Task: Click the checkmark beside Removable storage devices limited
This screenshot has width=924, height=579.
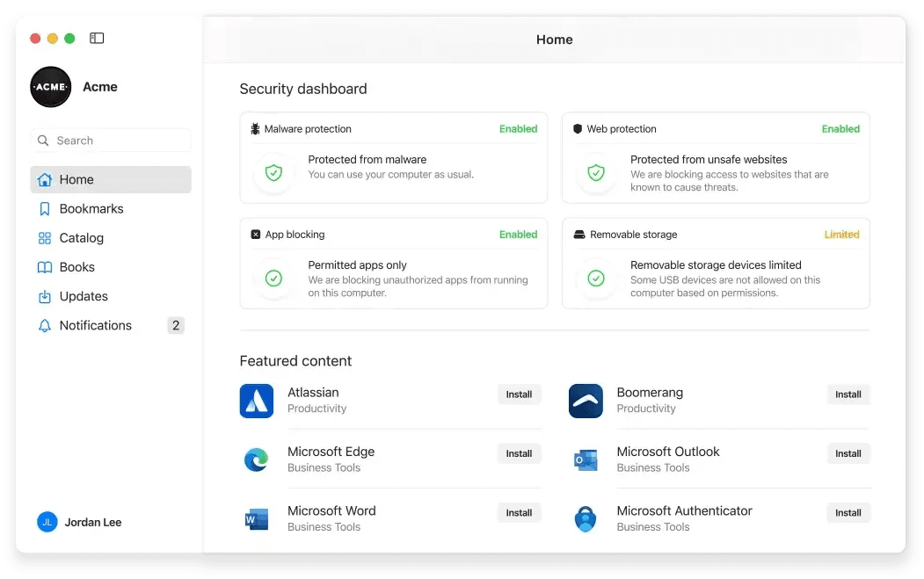Action: 596,278
